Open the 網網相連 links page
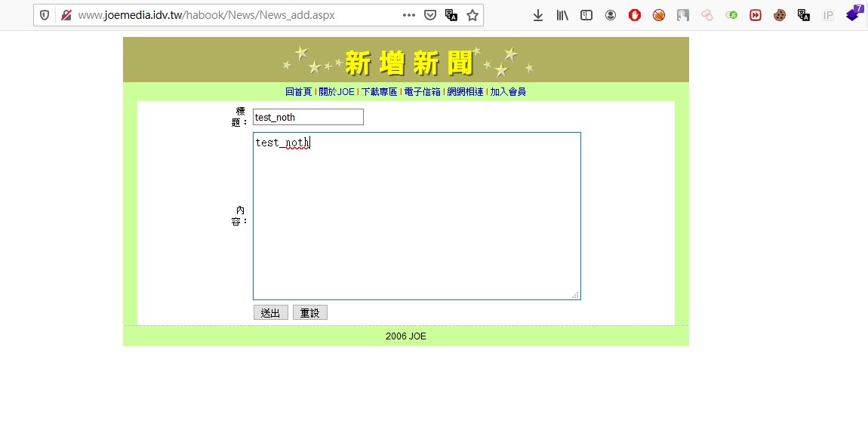The image size is (868, 439). [466, 92]
